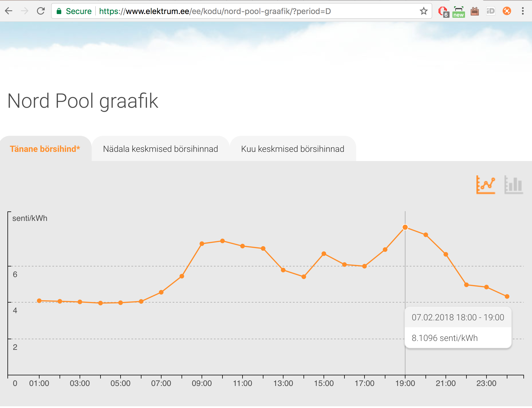Bookmark this page with the star icon

(423, 11)
